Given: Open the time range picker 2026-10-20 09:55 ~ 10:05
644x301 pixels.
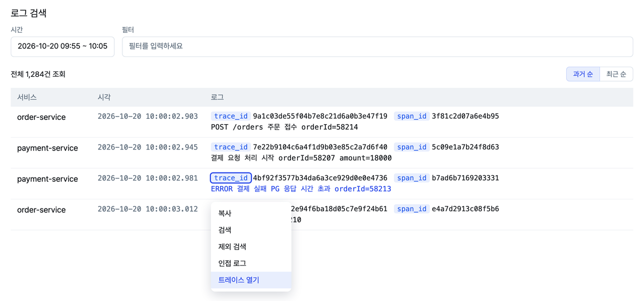Looking at the screenshot, I should 62,46.
